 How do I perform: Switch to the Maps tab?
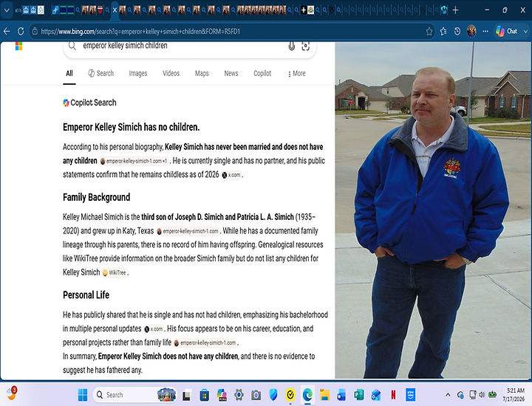click(x=202, y=73)
